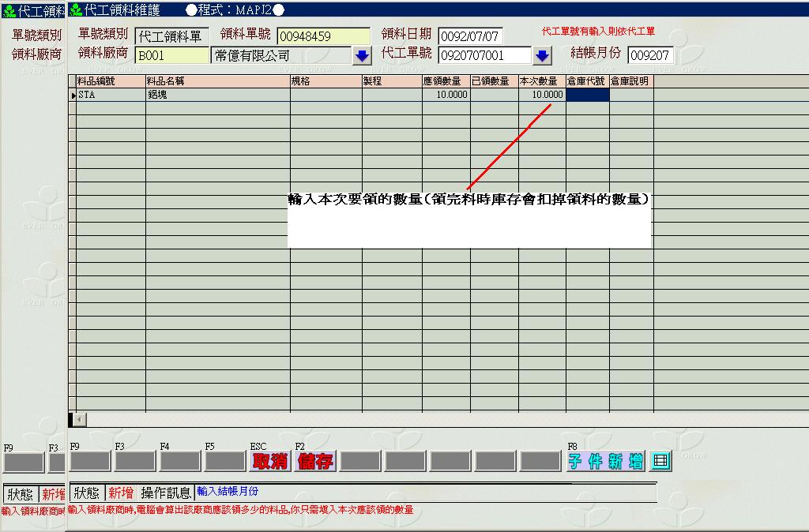Click the green logo icon in 代工領料維護 title
Image resolution: width=809 pixels, height=532 pixels.
(x=76, y=10)
